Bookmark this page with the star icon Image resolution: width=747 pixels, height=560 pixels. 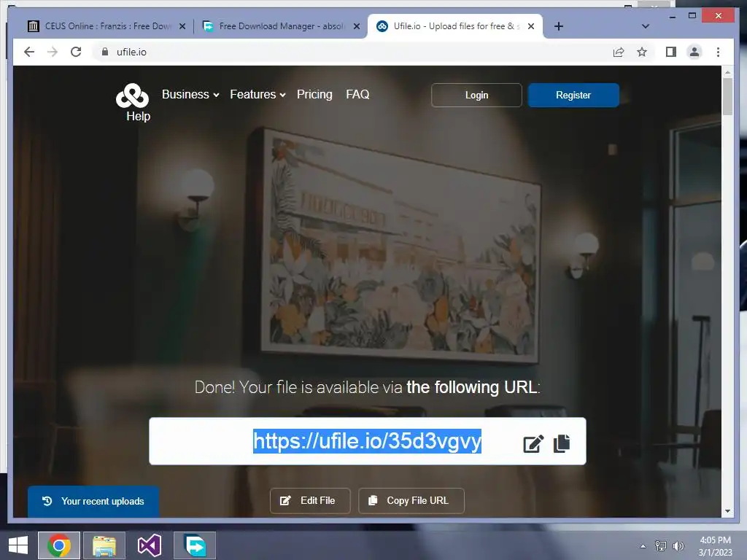642,52
